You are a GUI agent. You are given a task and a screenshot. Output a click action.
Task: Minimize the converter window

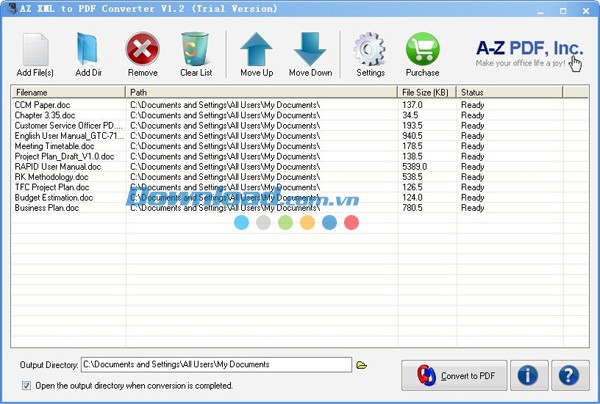pyautogui.click(x=540, y=11)
